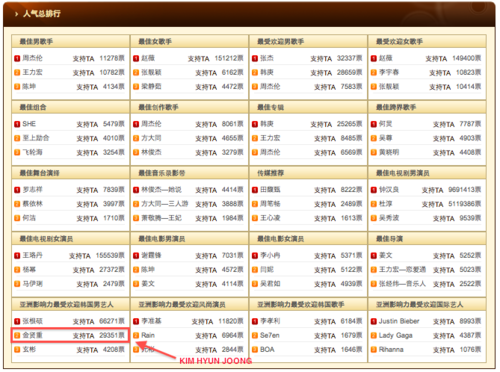The height and width of the screenshot is (372, 500).
Task: Click rank 3 badge beside BOA
Action: pyautogui.click(x=255, y=350)
